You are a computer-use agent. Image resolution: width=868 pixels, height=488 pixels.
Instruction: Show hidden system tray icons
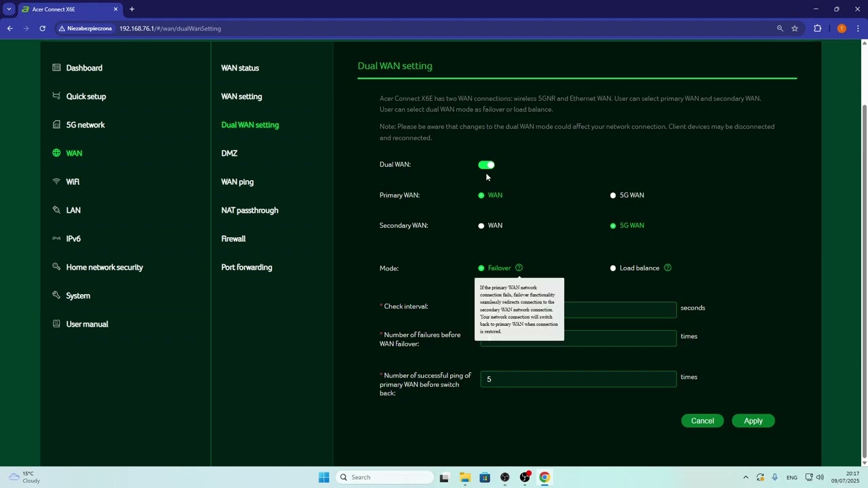[x=745, y=477]
